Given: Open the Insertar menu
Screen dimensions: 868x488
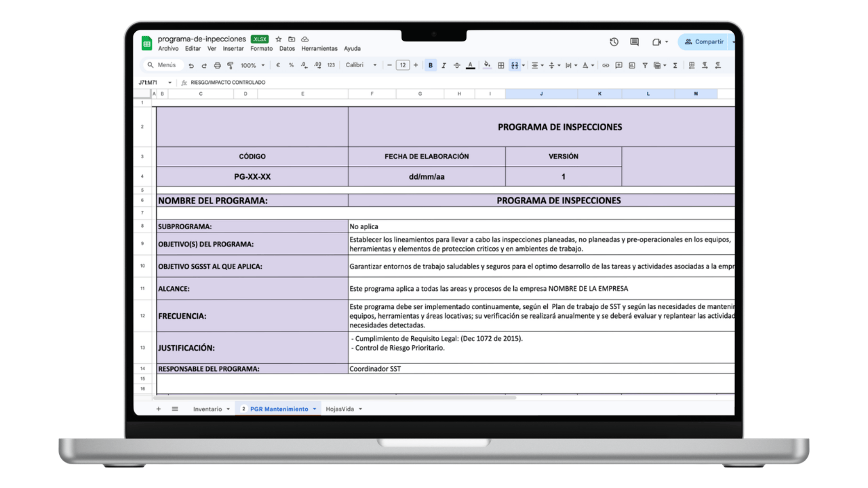Looking at the screenshot, I should point(233,48).
